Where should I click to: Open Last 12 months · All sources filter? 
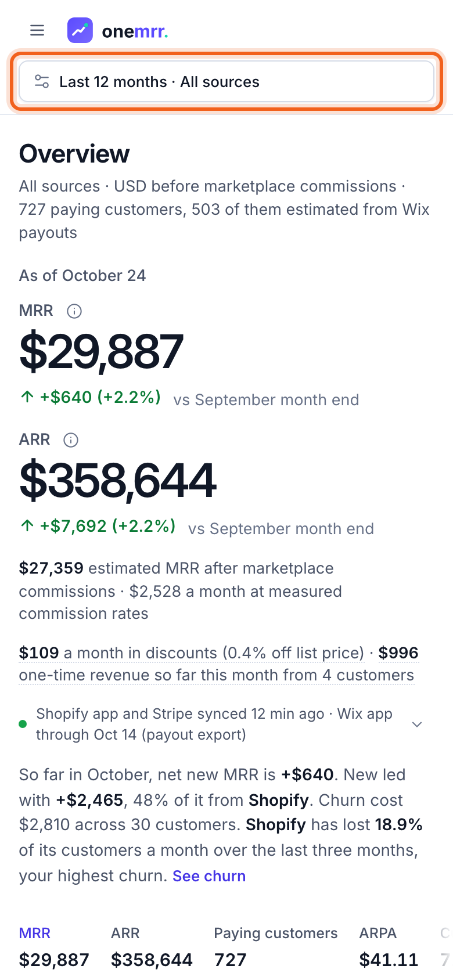tap(227, 82)
